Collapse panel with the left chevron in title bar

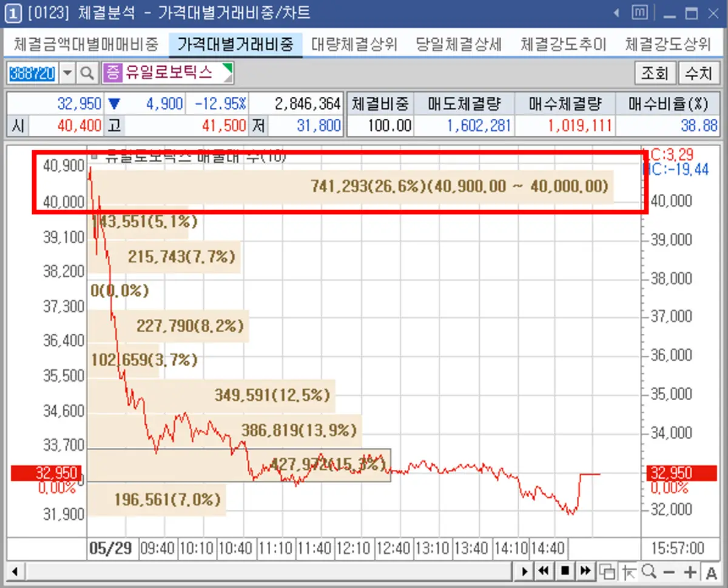pyautogui.click(x=617, y=12)
